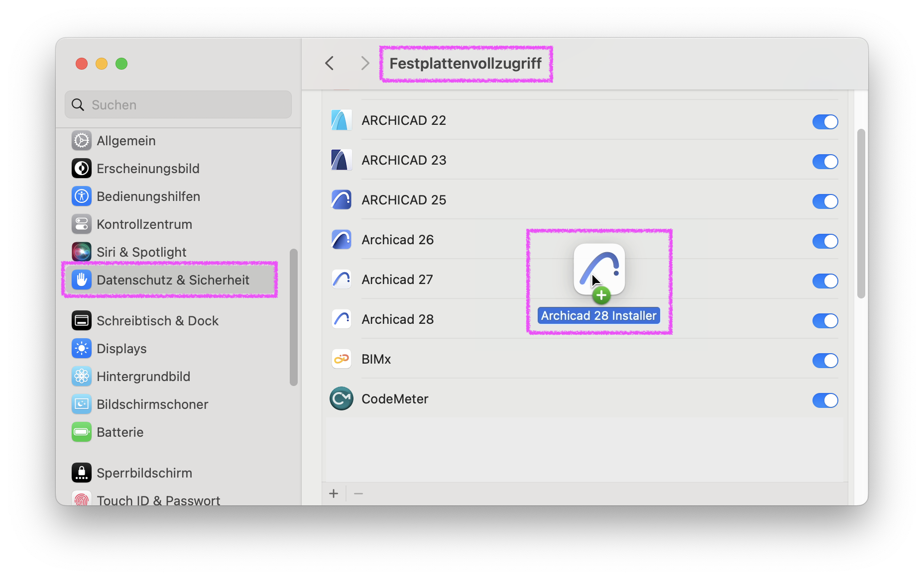Click the Archicad 28 app icon

342,319
